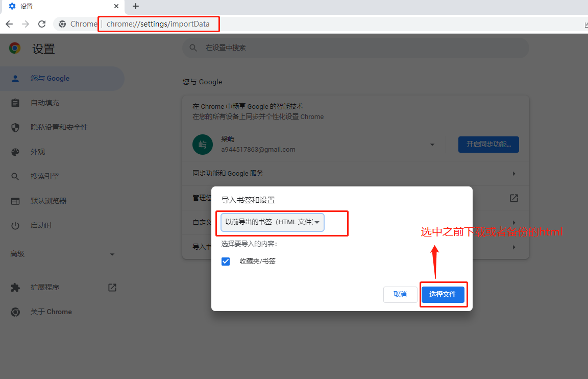Expand the 高级 section
This screenshot has height=379, width=588.
[62, 254]
